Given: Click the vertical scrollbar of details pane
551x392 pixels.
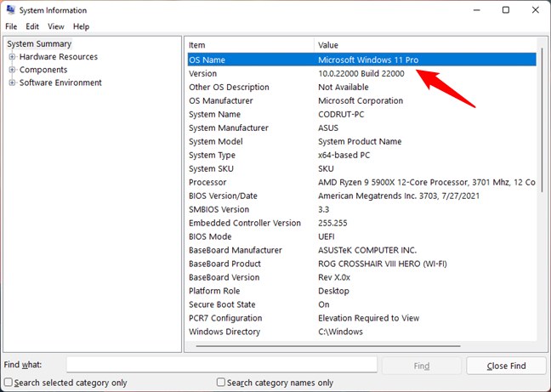Looking at the screenshot, I should (x=542, y=119).
